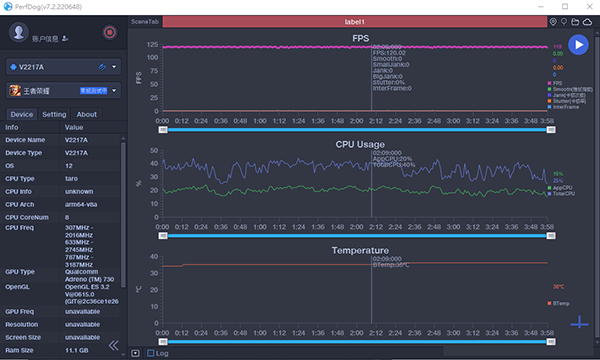The height and width of the screenshot is (360, 600).
Task: Click the blue test mode tag
Action: [x=93, y=91]
